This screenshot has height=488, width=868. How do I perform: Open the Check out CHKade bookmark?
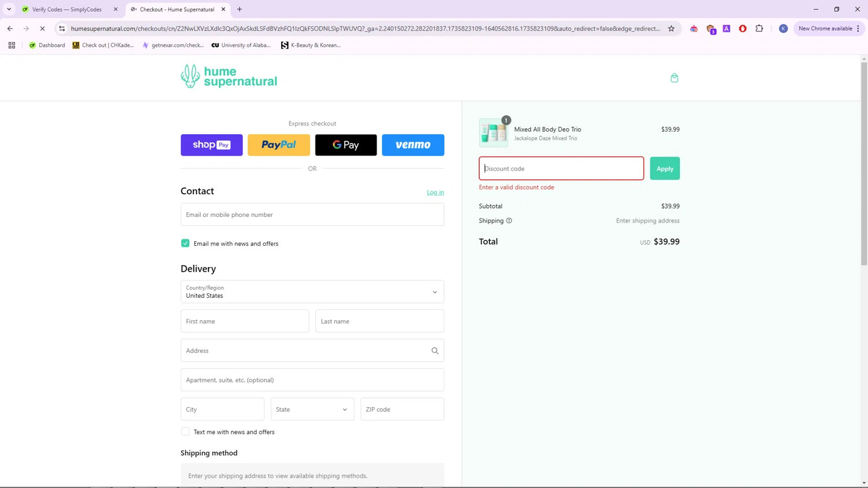[x=103, y=45]
